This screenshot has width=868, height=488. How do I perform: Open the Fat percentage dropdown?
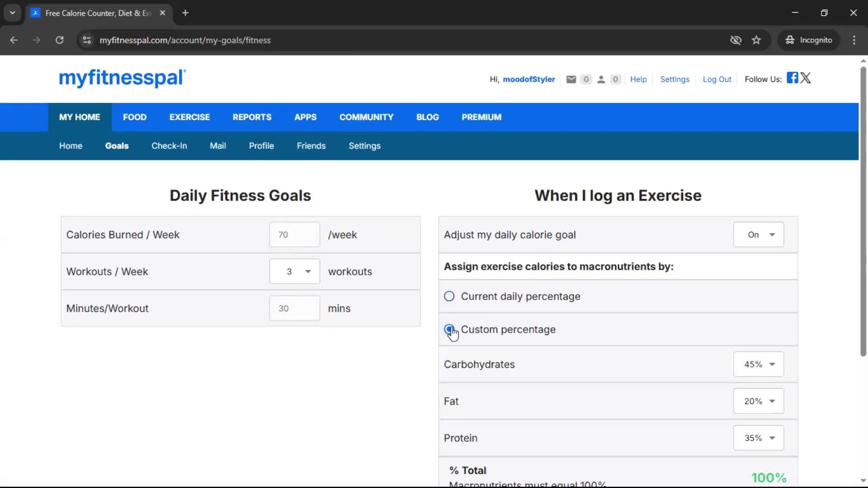(x=759, y=401)
